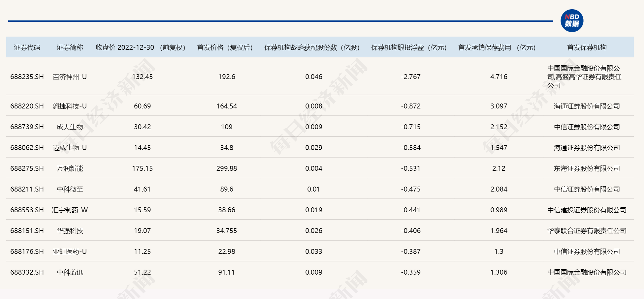Click underwriting fee 2.152

(499, 127)
